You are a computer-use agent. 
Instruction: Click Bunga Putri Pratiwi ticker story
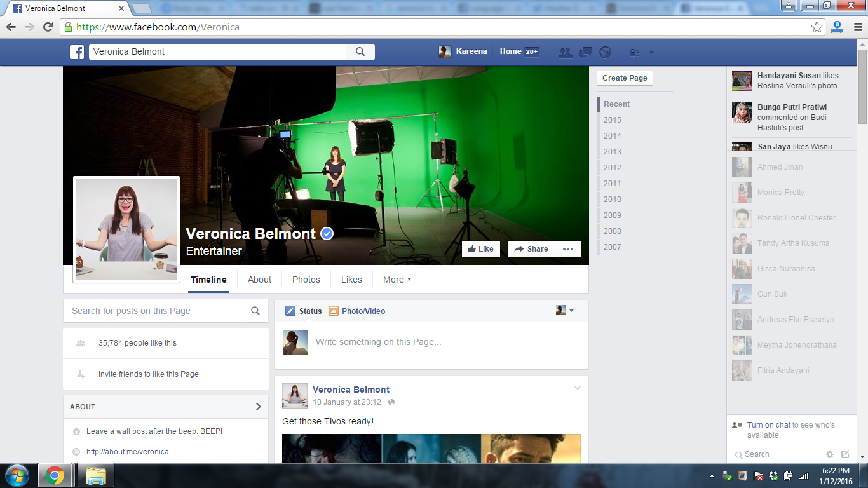point(792,118)
